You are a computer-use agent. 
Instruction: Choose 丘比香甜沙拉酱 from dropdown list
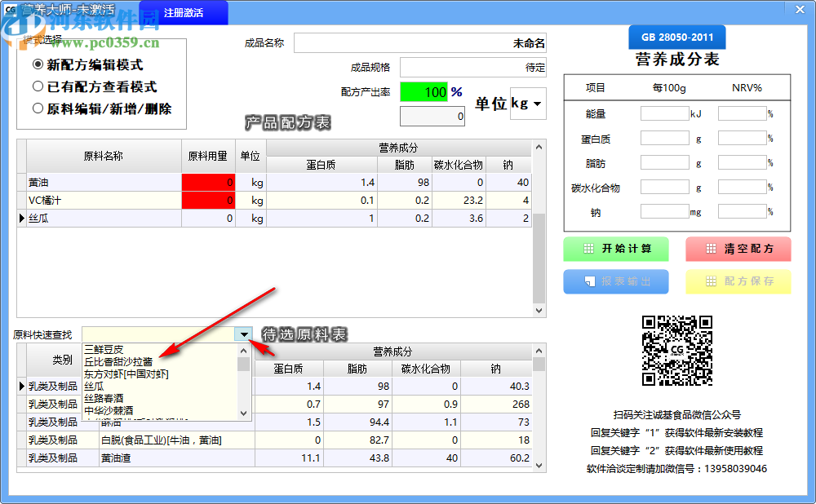tap(118, 361)
